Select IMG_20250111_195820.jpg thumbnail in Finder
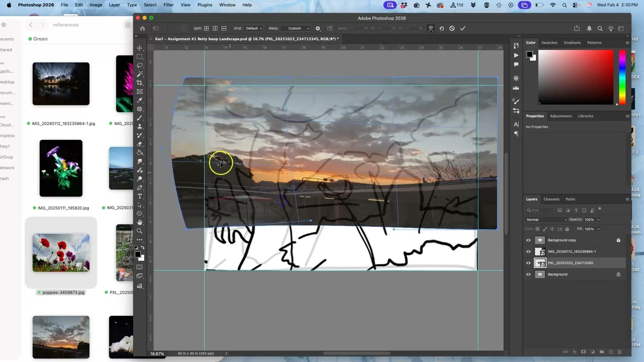 [x=61, y=168]
